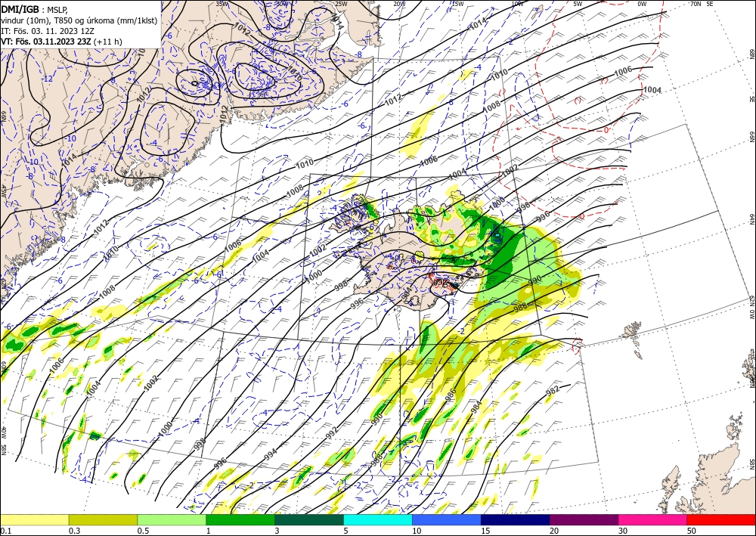Click the "994" isobar label

coord(271,454)
